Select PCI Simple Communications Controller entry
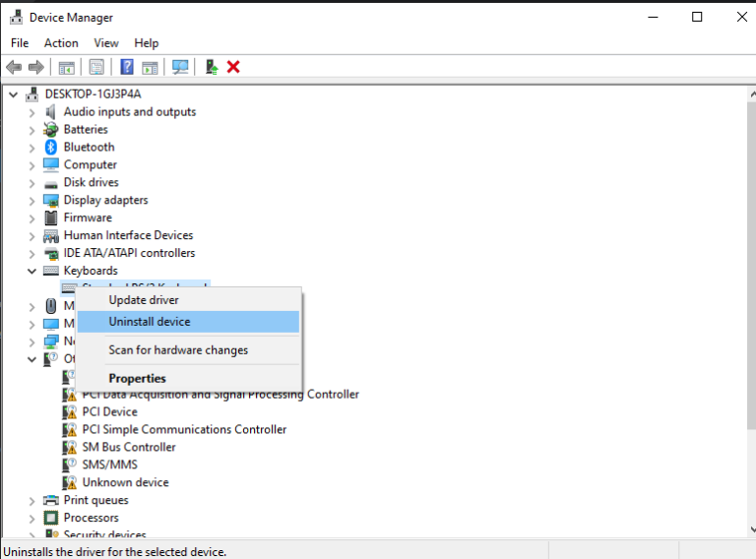The width and height of the screenshot is (756, 559). [x=184, y=429]
